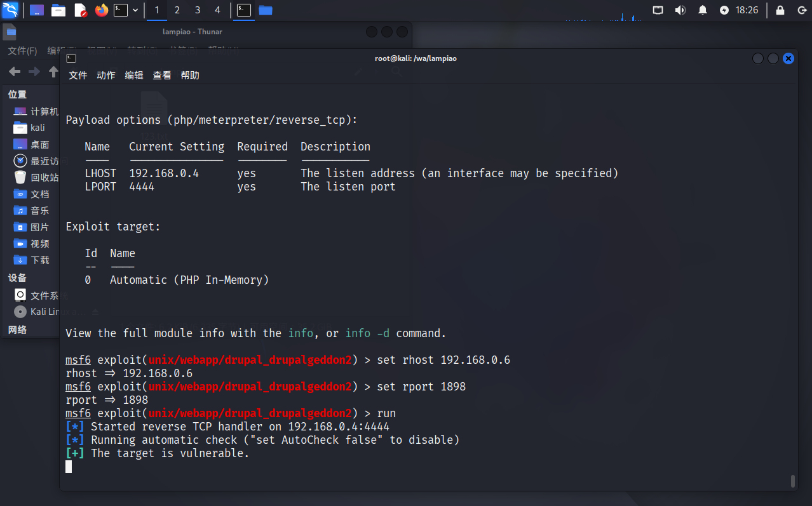The width and height of the screenshot is (812, 506).
Task: Select the terminal window button in the taskbar
Action: tap(243, 10)
